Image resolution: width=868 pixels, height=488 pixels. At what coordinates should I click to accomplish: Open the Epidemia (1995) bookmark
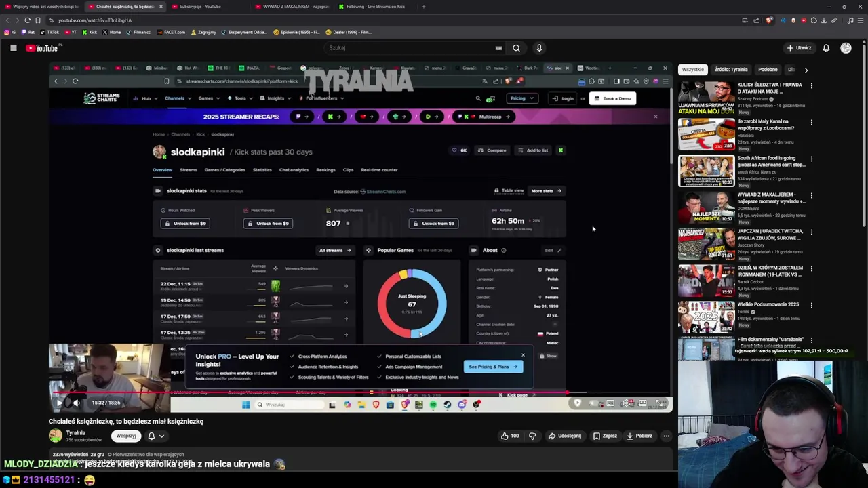pos(296,32)
